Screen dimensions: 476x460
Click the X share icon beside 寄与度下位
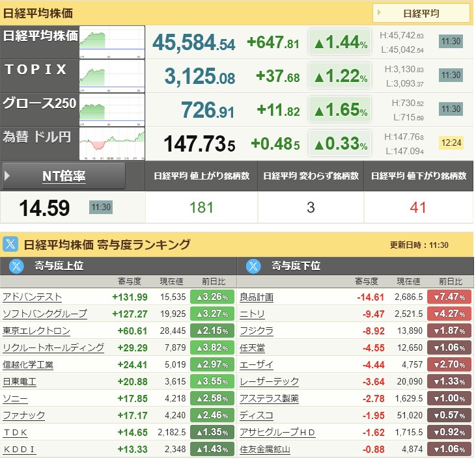tap(254, 265)
